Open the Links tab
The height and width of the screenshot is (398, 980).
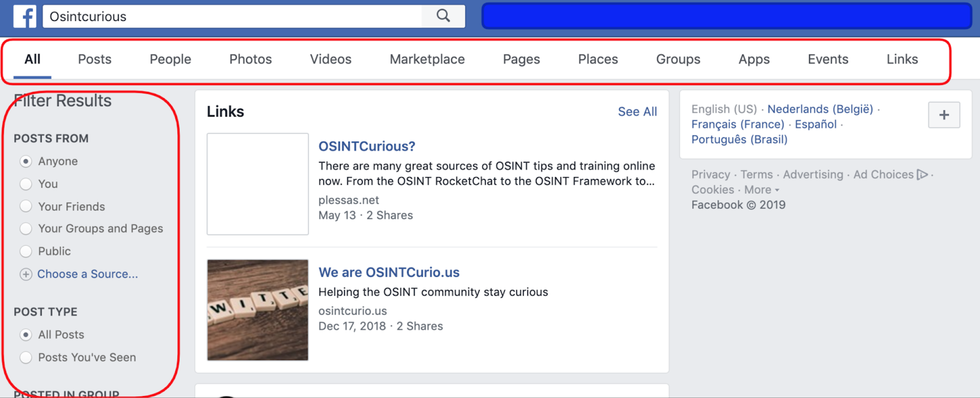pyautogui.click(x=902, y=59)
